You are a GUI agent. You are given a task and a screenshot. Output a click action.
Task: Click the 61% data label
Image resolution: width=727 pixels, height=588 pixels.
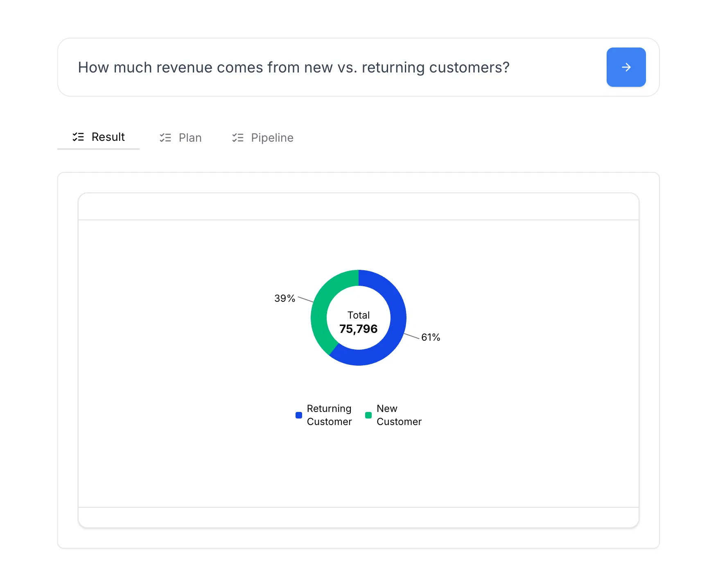pyautogui.click(x=430, y=337)
